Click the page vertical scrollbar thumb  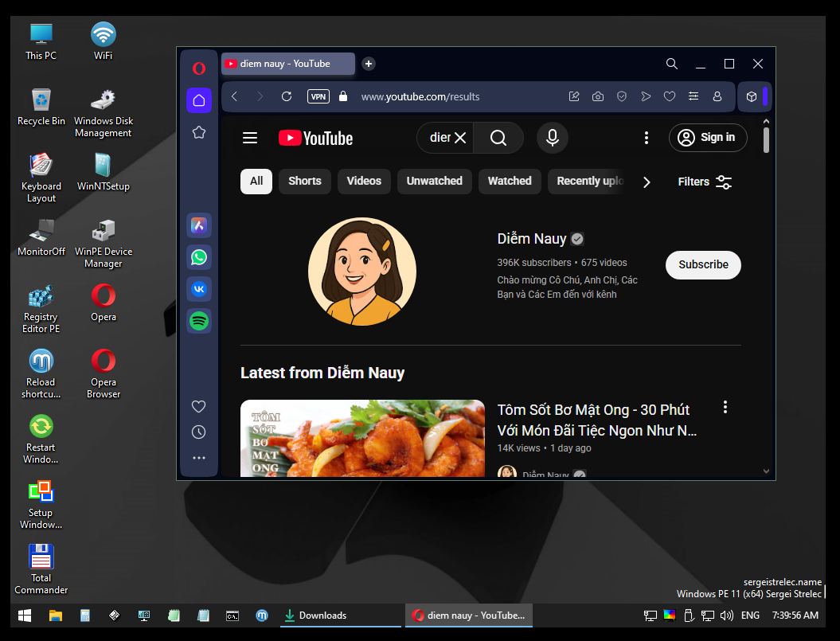pos(766,140)
